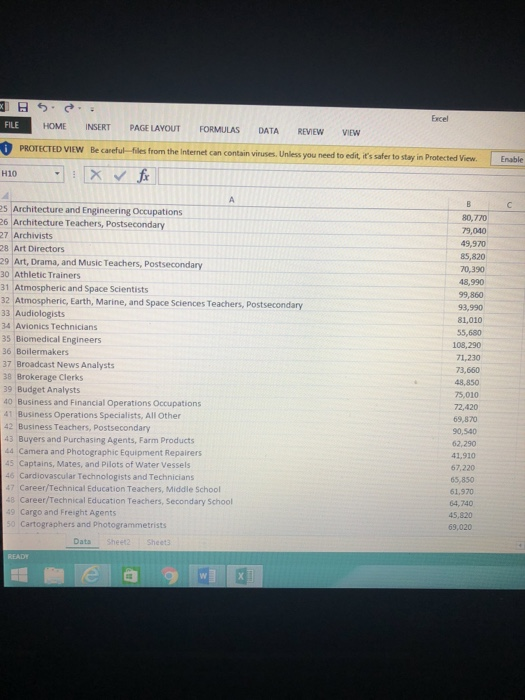Select the cell with value 99,860
This screenshot has width=525, height=700.
point(468,295)
